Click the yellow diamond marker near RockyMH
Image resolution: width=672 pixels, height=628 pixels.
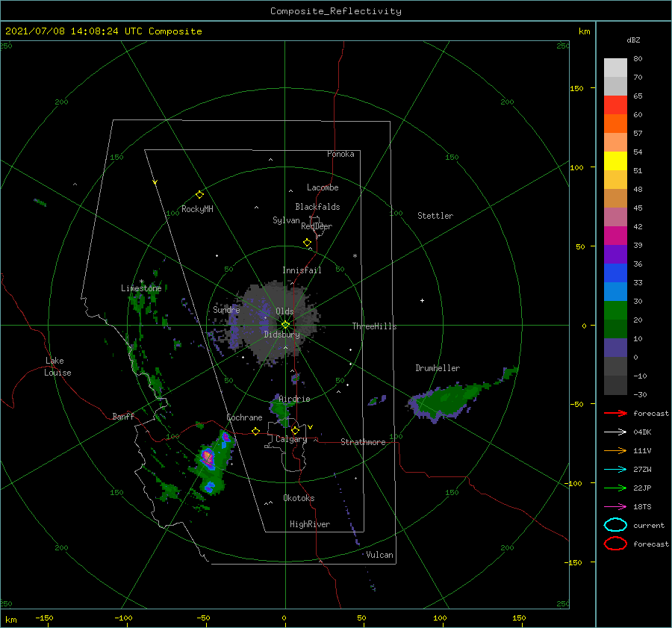199,195
